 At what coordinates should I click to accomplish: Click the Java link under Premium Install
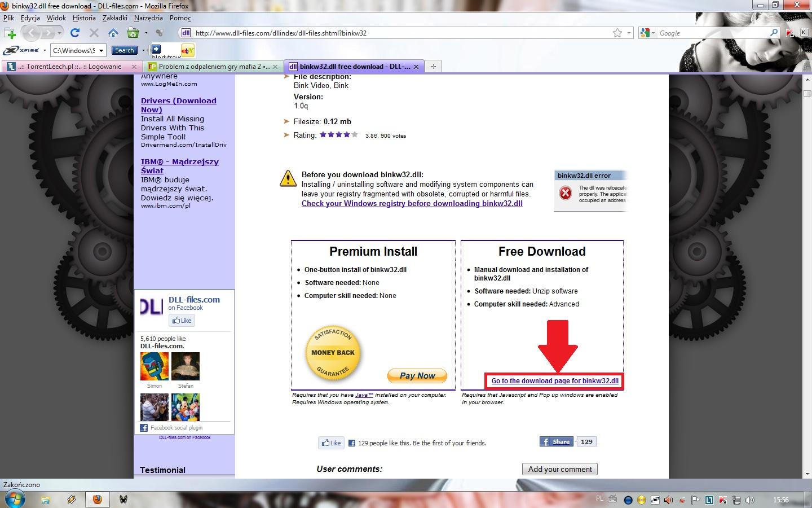tap(364, 395)
